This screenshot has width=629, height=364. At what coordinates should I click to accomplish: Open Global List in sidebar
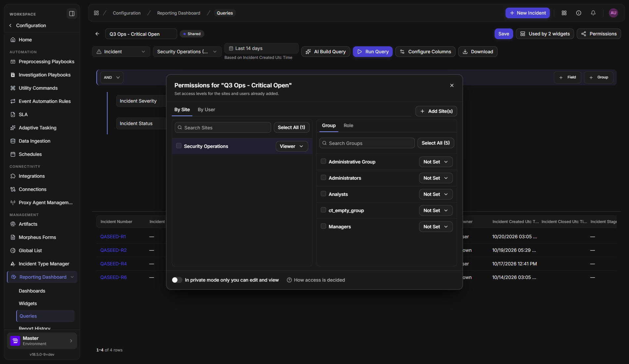(x=42, y=250)
